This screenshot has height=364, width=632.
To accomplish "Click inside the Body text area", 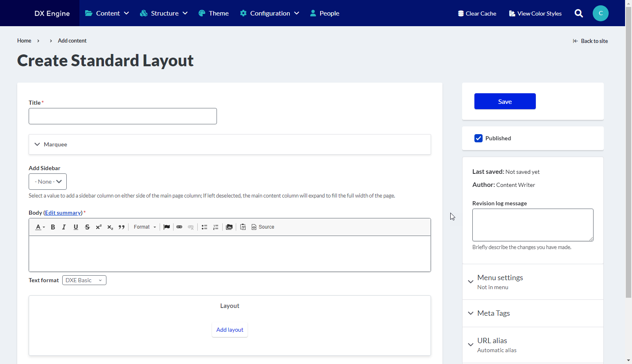I will [230, 254].
